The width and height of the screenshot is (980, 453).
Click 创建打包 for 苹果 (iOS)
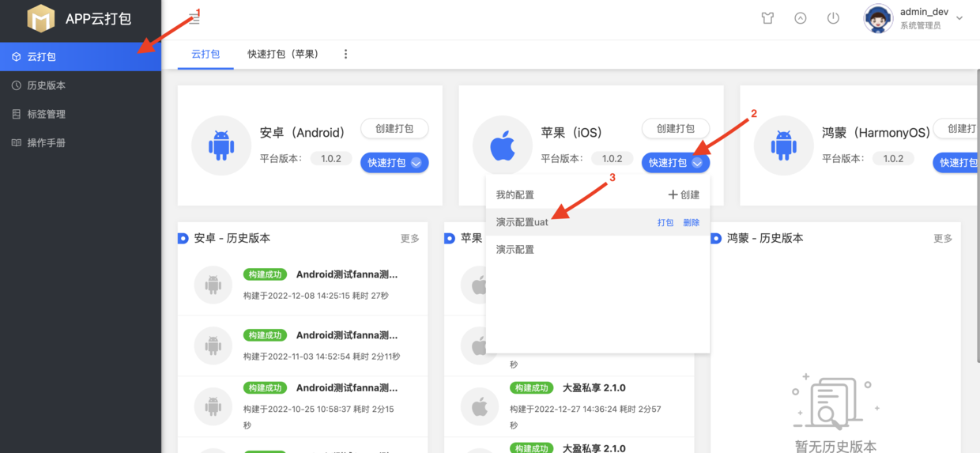[x=676, y=129]
